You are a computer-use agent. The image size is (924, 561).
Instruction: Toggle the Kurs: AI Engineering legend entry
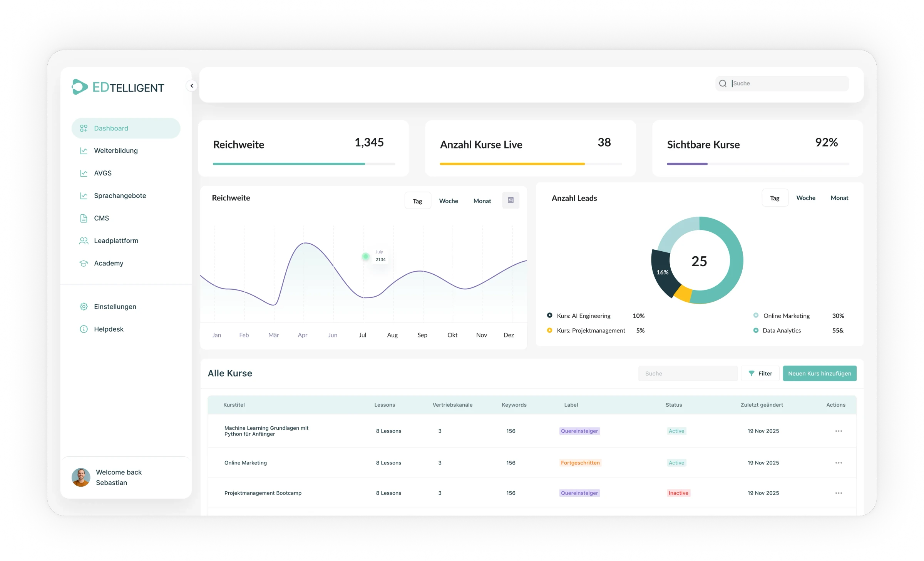tap(584, 316)
